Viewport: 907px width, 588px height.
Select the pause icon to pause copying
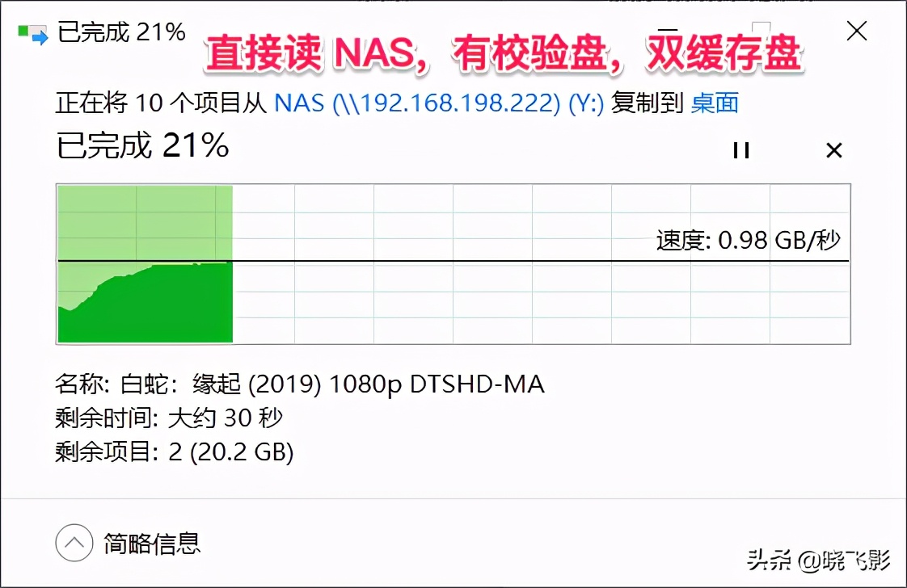[x=741, y=150]
